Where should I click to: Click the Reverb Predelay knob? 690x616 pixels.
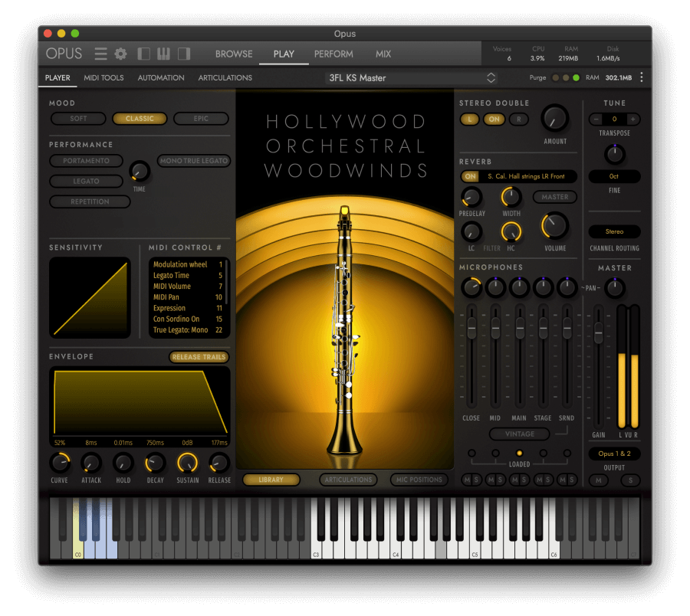(x=472, y=197)
